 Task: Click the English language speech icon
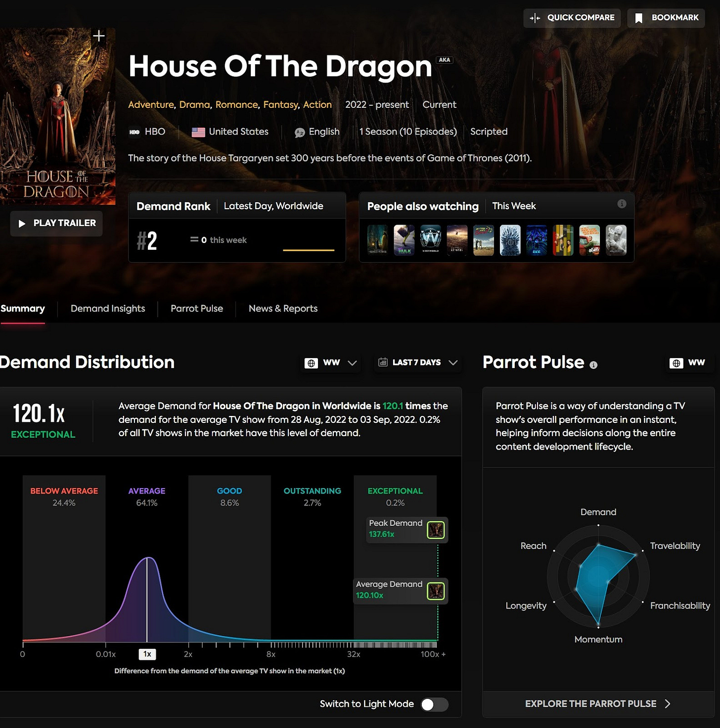pyautogui.click(x=300, y=133)
